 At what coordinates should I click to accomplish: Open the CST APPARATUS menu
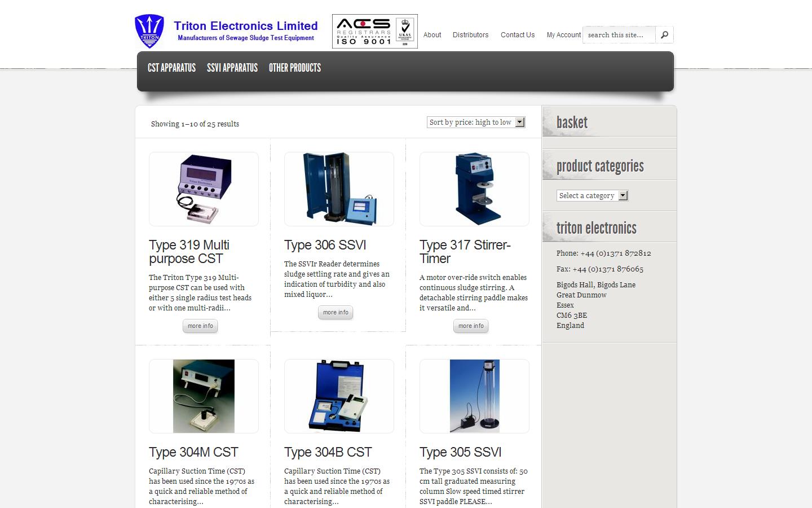click(x=171, y=68)
